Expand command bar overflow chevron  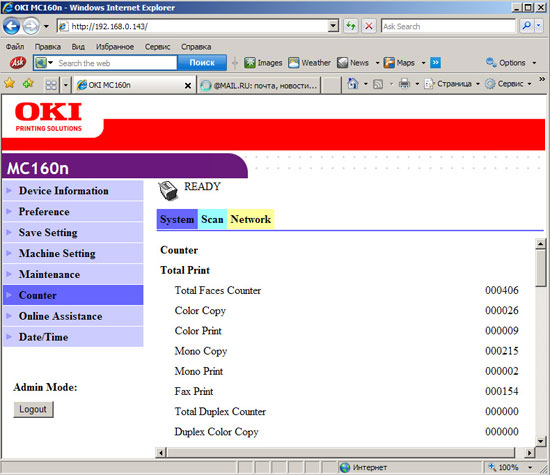tap(542, 79)
